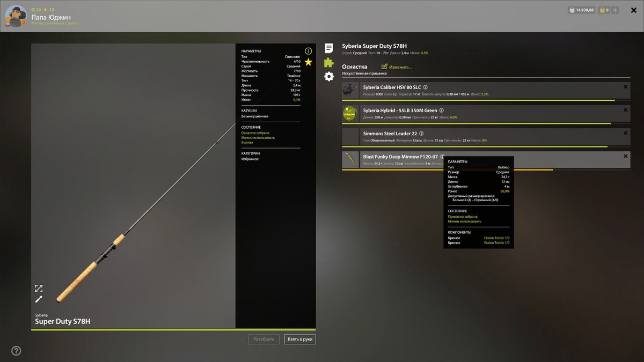The image size is (644, 362).
Task: Expand rod view to fullscreen
Action: coord(39,289)
